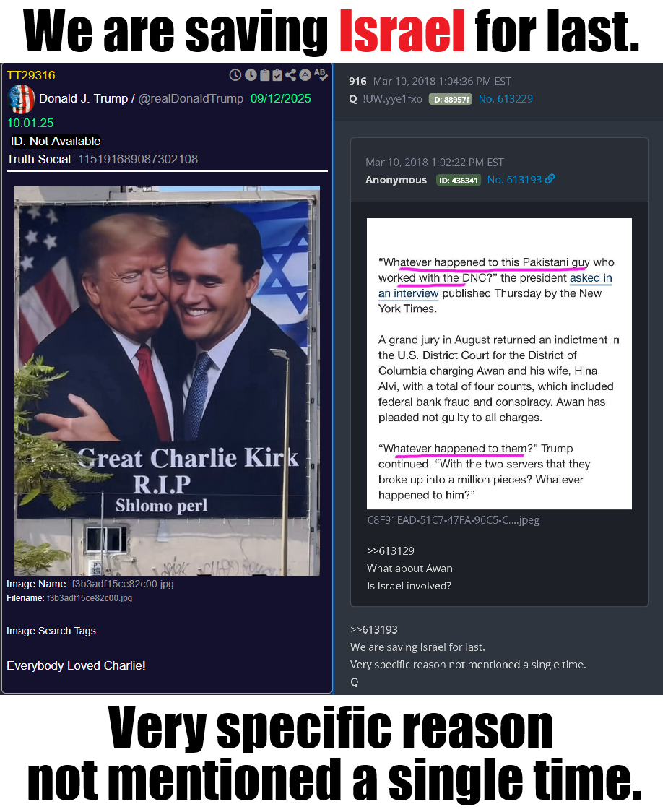Image resolution: width=663 pixels, height=812 pixels.
Task: Click the ID: 436341 badge
Action: (x=459, y=180)
